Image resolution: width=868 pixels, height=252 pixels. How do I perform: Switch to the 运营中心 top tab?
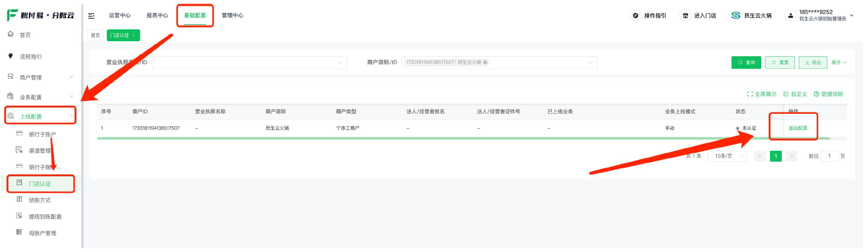[120, 16]
